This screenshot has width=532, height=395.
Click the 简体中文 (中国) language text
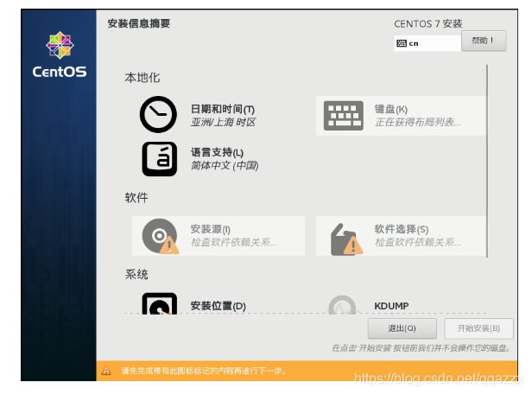click(225, 165)
